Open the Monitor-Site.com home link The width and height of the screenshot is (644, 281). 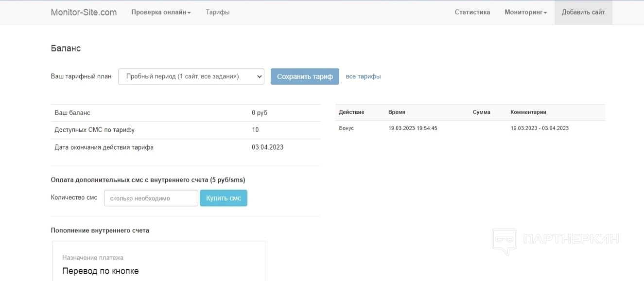click(84, 12)
